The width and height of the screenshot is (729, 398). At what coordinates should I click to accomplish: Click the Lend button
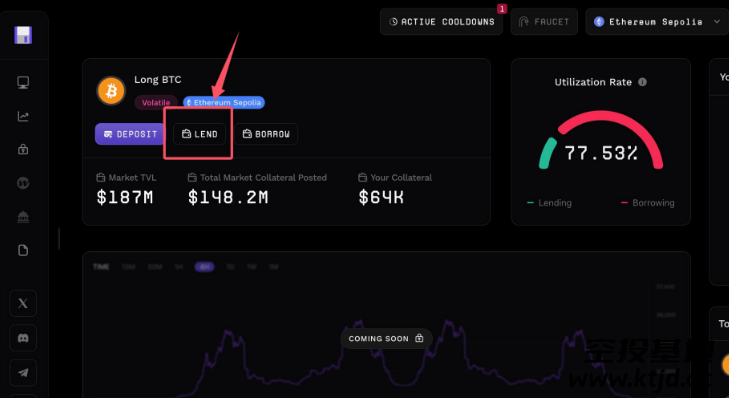tap(199, 134)
